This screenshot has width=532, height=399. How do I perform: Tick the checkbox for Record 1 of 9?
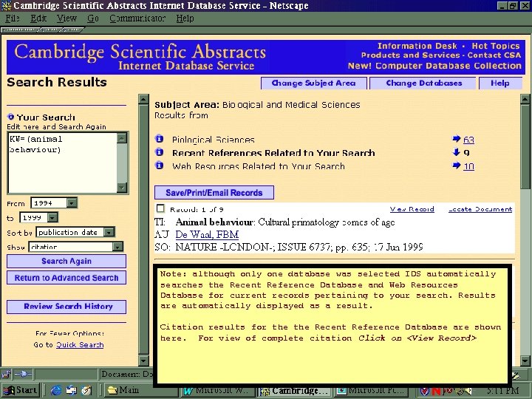pyautogui.click(x=160, y=208)
